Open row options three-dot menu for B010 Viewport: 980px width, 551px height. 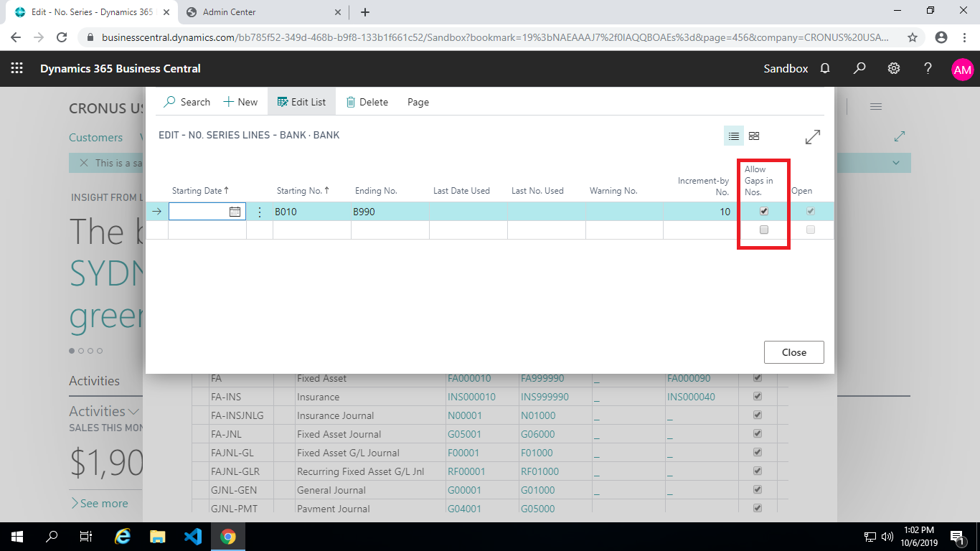click(260, 212)
